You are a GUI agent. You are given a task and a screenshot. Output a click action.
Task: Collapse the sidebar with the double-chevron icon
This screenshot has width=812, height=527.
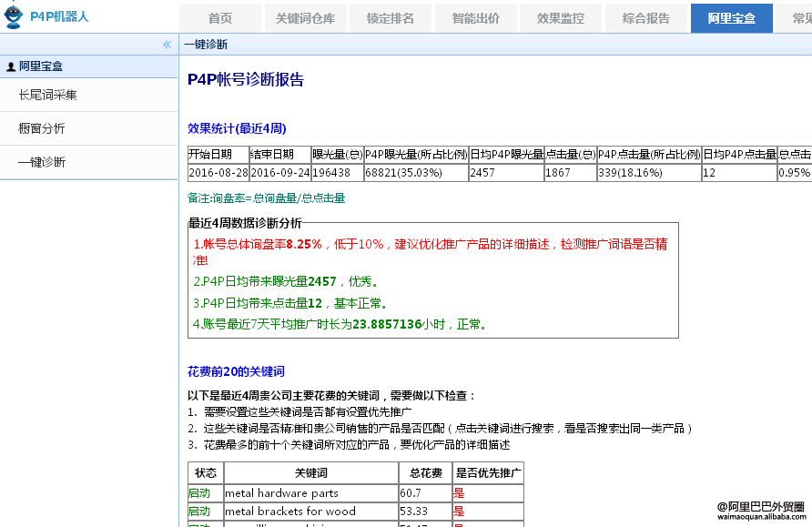point(167,44)
